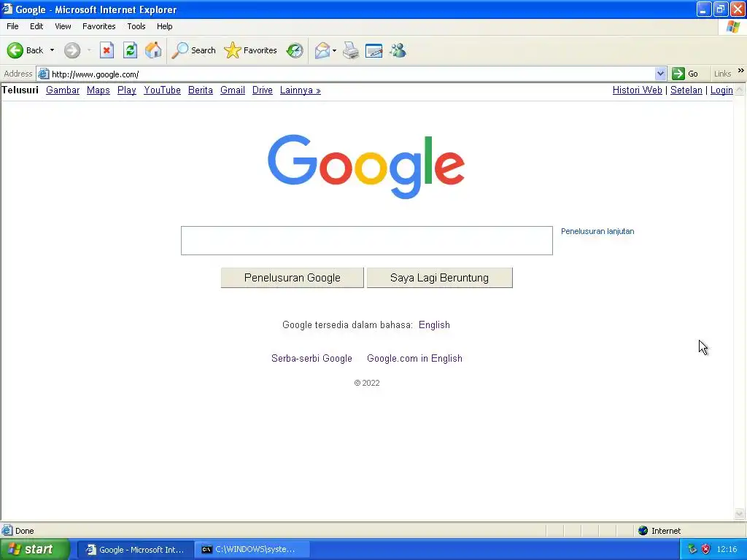The height and width of the screenshot is (560, 747).
Task: Click the Penelusuran Google button
Action: click(292, 278)
